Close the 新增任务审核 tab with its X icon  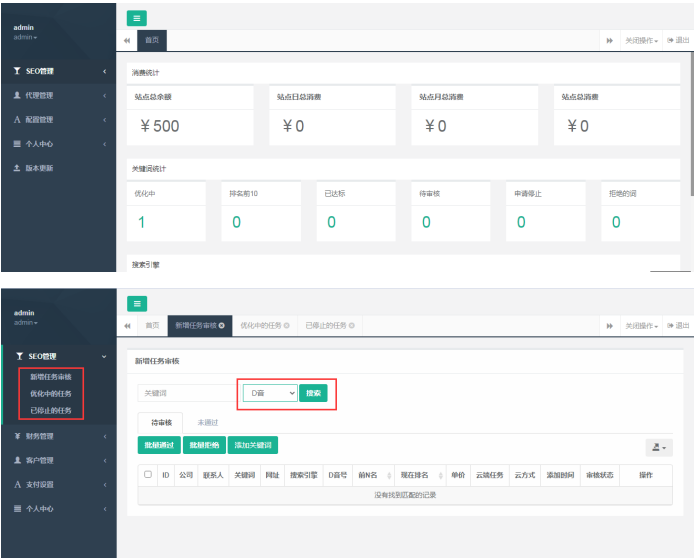pyautogui.click(x=222, y=326)
